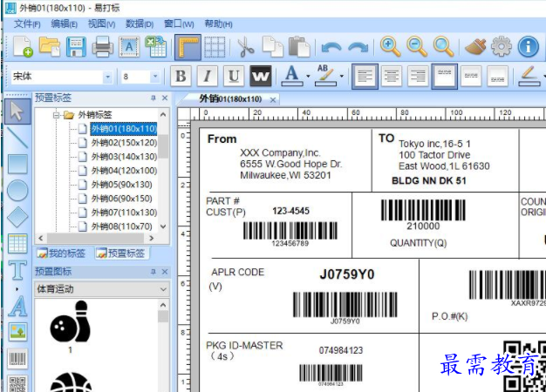Select template 外销02(150x120)
Viewport: 546px width, 392px height.
point(124,143)
